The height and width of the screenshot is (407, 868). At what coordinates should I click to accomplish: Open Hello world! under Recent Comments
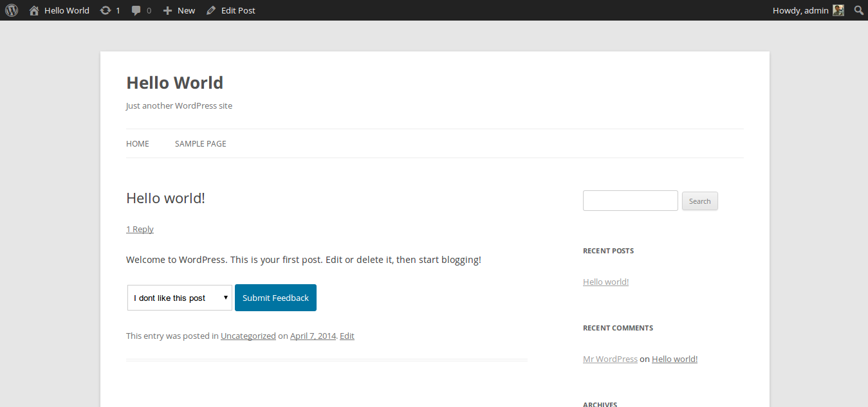click(x=674, y=359)
